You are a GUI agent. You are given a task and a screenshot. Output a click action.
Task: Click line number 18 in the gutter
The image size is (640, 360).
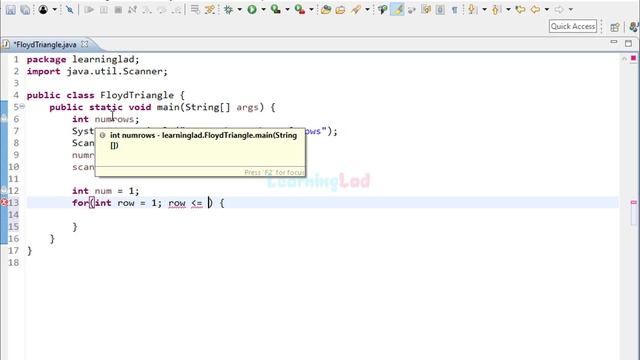(13, 262)
